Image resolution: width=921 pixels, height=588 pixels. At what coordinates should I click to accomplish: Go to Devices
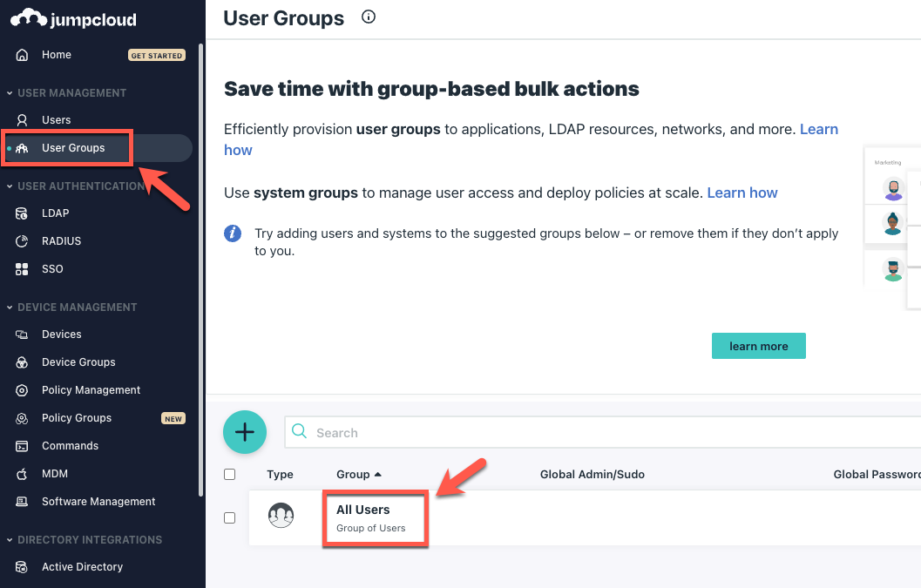(62, 335)
